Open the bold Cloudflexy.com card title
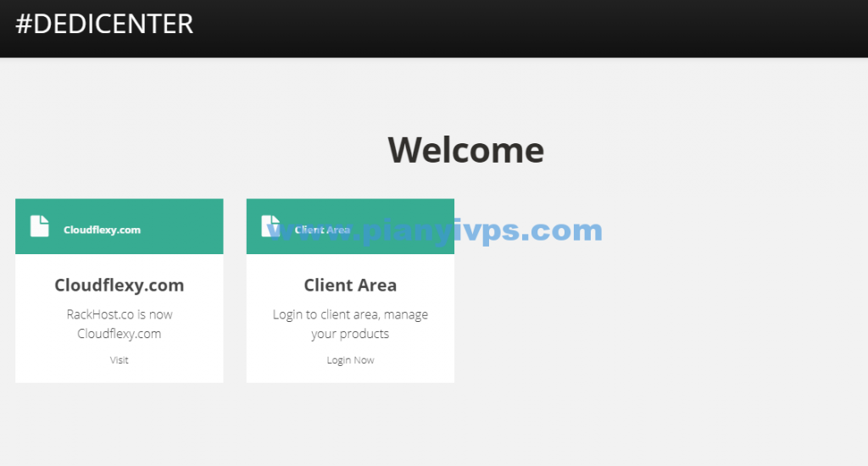 point(119,285)
